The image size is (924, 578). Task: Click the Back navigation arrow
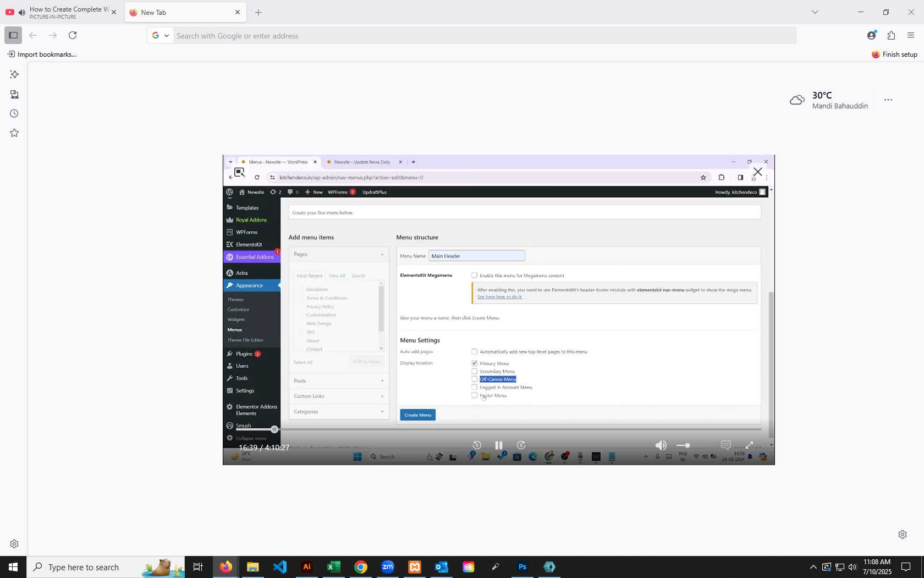[33, 35]
